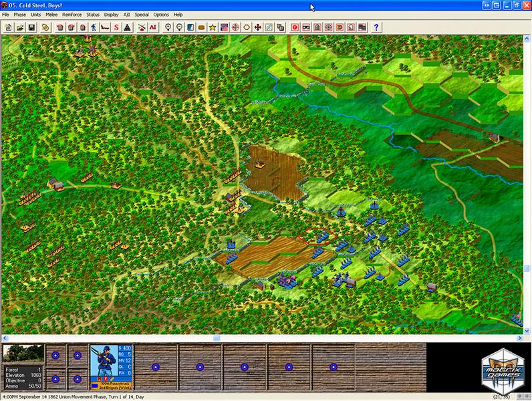Screen dimensions: 532x401
Task: Open the A/I menu
Action: pos(127,14)
